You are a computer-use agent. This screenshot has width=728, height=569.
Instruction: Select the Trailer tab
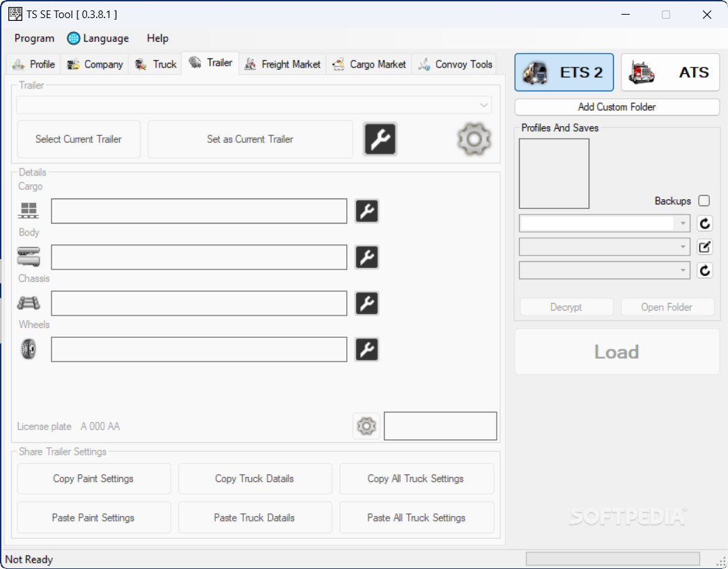tap(210, 63)
